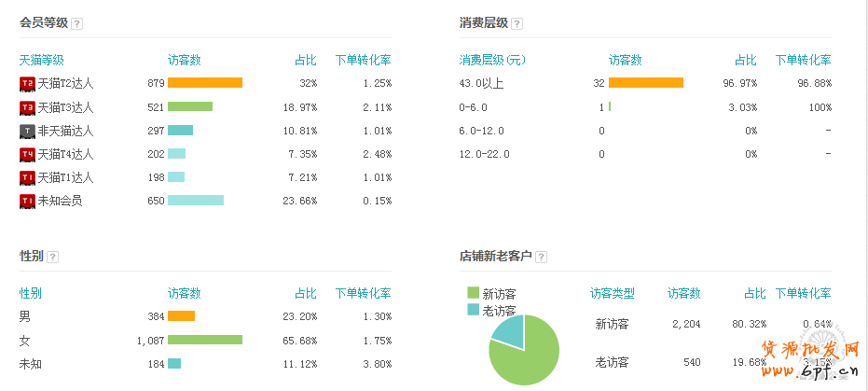
Task: Select the teal returning-visitor slice of the pie chart
Action: click(x=509, y=328)
